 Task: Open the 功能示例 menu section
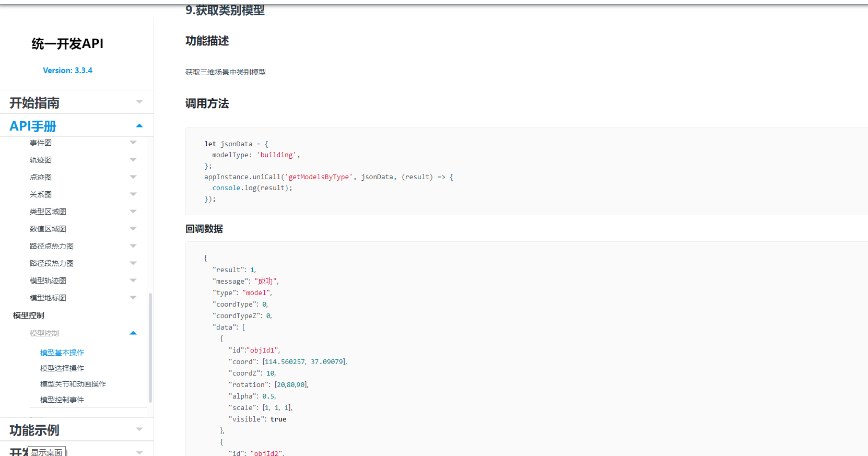click(34, 430)
